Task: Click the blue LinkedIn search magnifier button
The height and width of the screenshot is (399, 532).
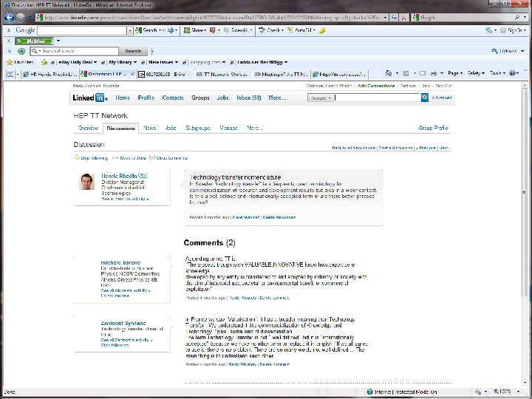Action: click(425, 98)
